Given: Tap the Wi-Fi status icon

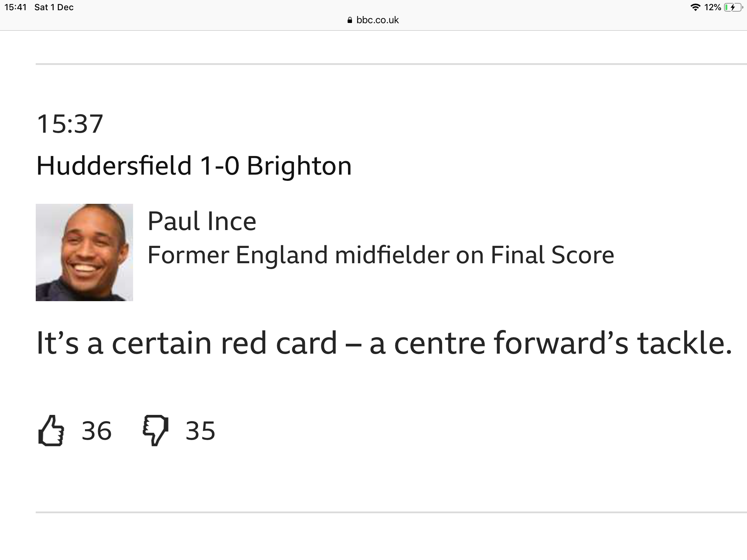Looking at the screenshot, I should coord(696,7).
